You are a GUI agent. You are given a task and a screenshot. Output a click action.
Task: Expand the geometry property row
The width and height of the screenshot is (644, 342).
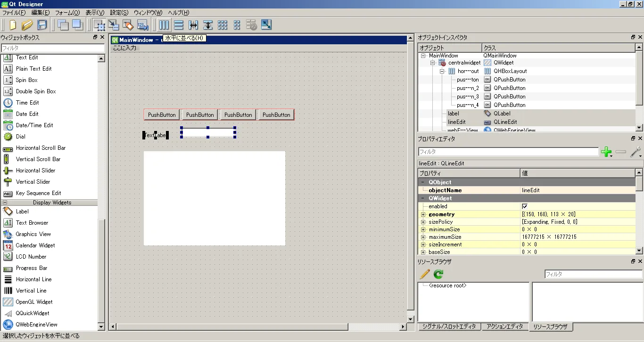(x=423, y=214)
